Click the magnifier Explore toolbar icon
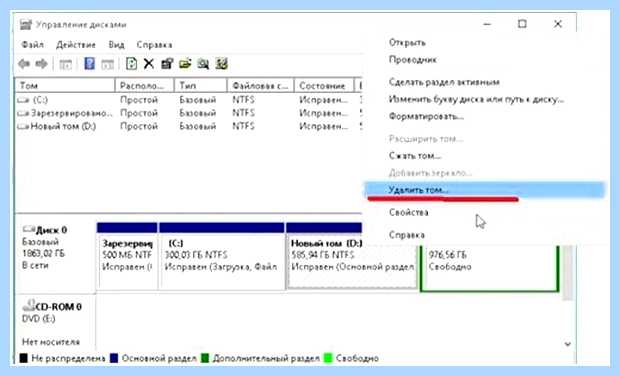Viewport: 620px width, 376px height. pos(203,64)
